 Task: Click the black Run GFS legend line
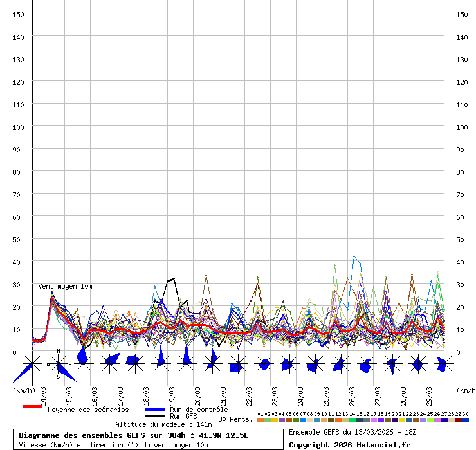click(154, 416)
